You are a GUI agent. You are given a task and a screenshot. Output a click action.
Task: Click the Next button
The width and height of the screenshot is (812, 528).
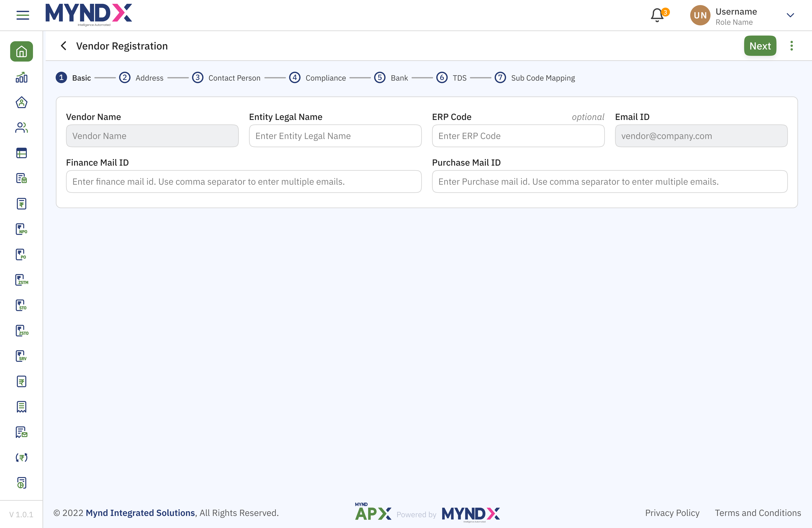tap(760, 45)
